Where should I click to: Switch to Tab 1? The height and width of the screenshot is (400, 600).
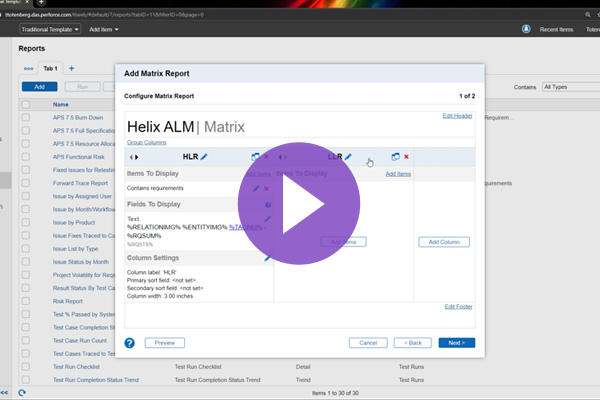51,68
